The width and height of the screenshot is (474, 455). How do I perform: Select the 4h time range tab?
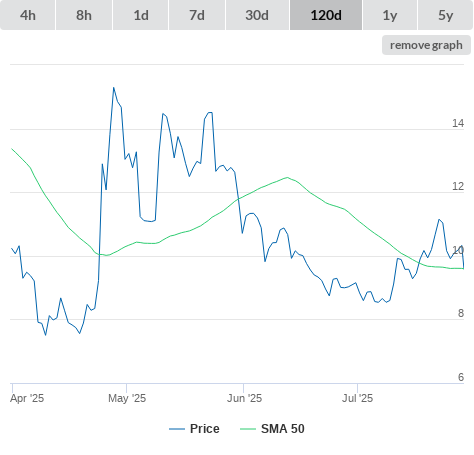coord(27,15)
